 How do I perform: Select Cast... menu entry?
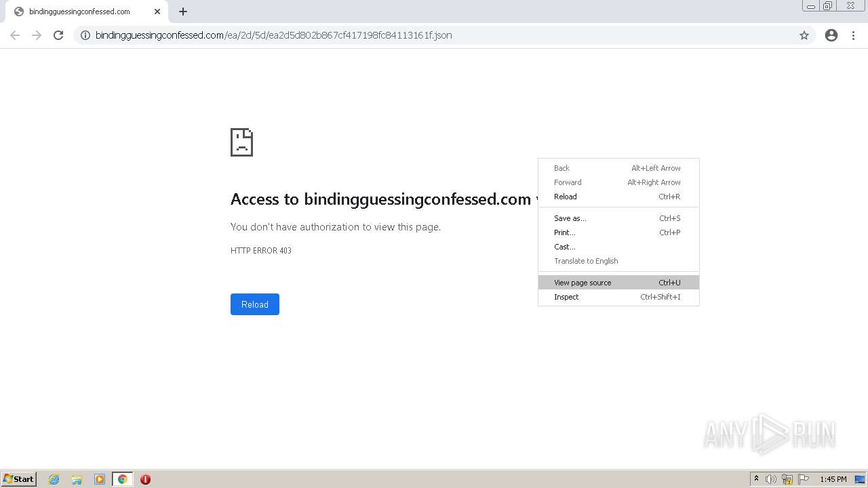618,247
